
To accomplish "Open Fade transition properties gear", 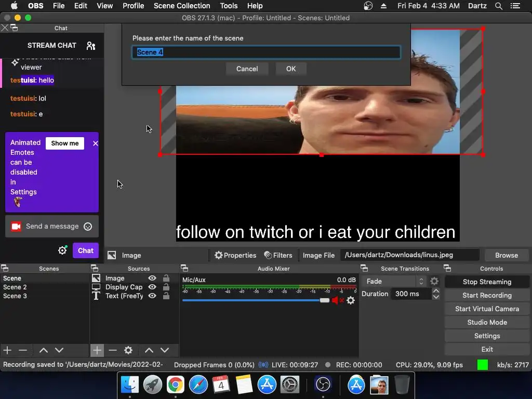I will (434, 281).
